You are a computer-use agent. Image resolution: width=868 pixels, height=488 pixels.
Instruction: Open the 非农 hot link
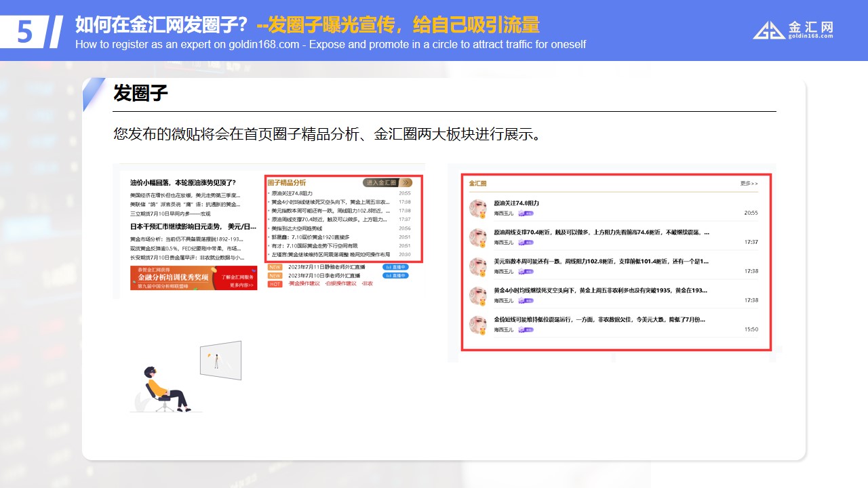[368, 284]
